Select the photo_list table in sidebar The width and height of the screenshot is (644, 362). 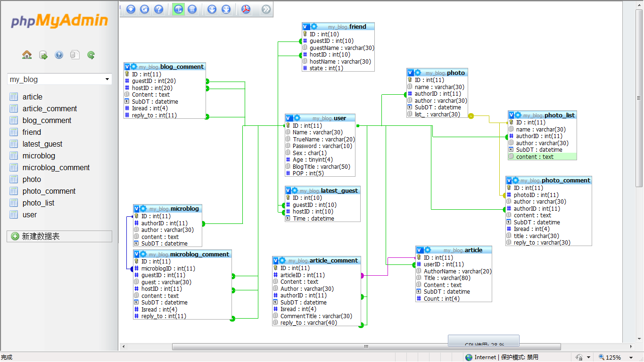38,203
